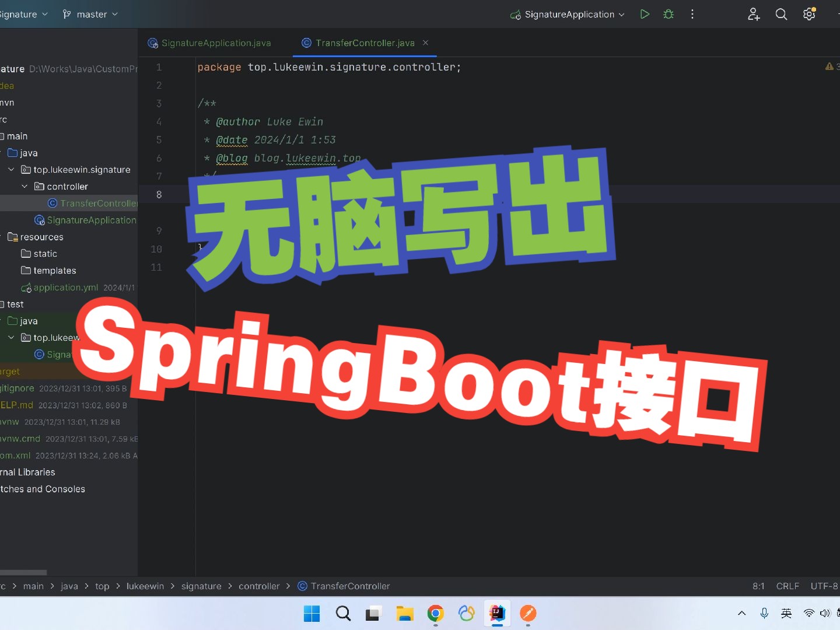Click top in the breadcrumb bar
The width and height of the screenshot is (840, 630).
(x=102, y=586)
